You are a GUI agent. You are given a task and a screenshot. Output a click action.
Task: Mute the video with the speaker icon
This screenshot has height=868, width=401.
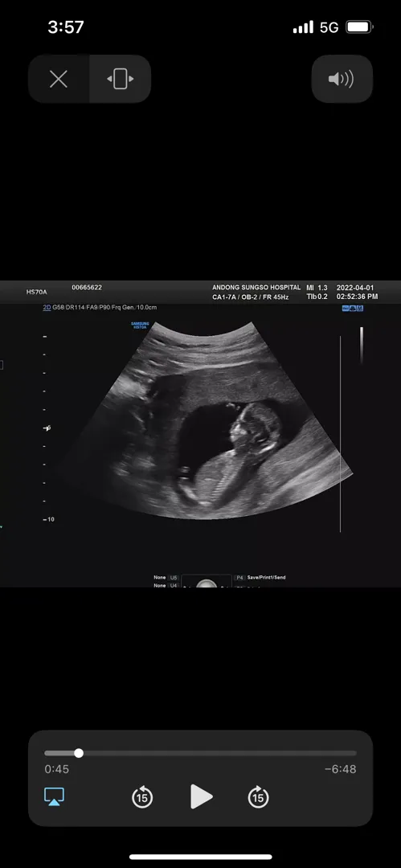342,79
